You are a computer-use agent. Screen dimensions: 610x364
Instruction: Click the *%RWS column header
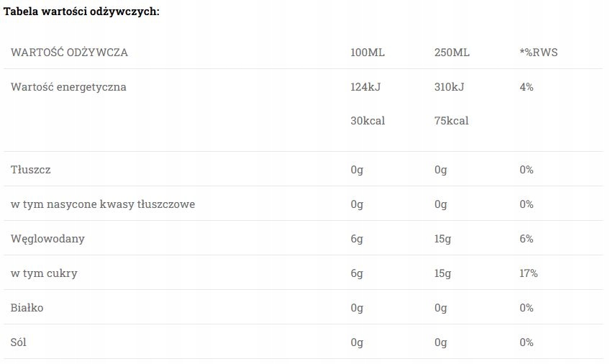click(x=538, y=53)
